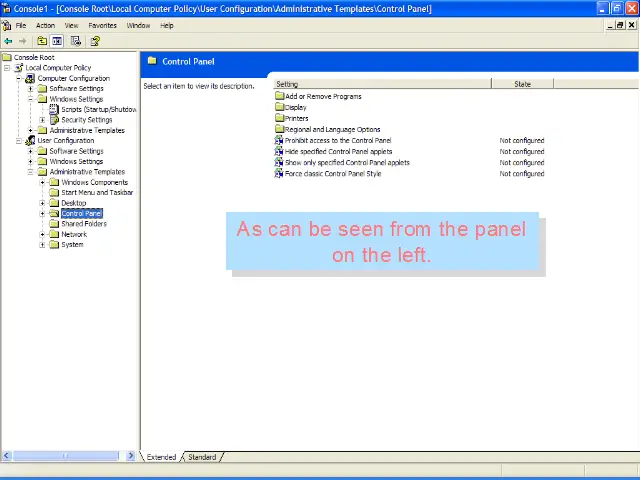Collapse the User Configuration node
Image resolution: width=640 pixels, height=480 pixels.
19,141
